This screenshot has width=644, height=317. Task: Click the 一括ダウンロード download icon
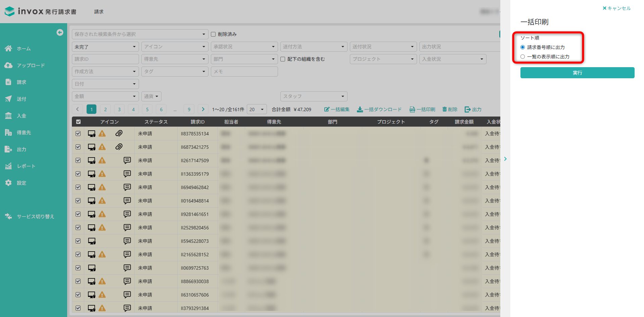click(x=360, y=109)
